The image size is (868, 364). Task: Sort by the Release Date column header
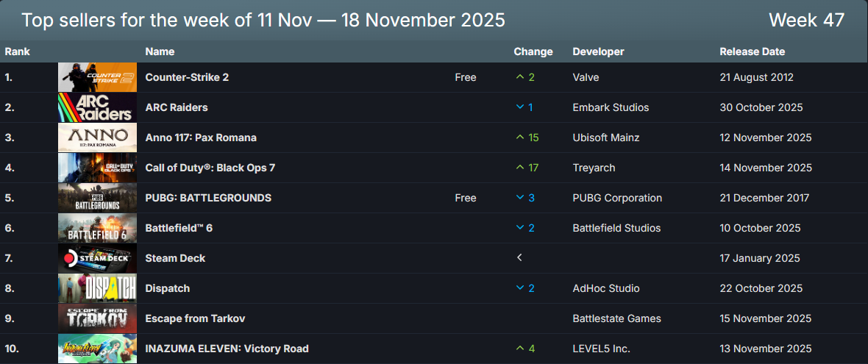(x=752, y=51)
